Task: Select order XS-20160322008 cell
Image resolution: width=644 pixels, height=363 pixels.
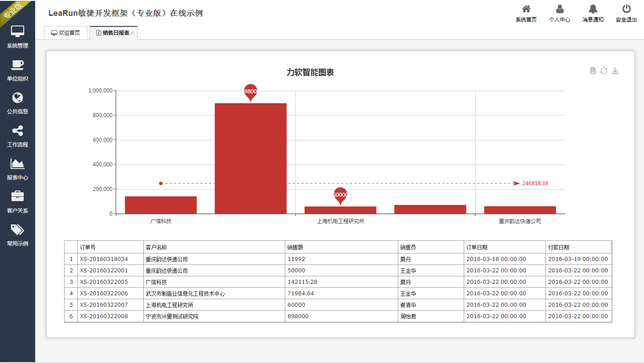Action: tap(111, 316)
